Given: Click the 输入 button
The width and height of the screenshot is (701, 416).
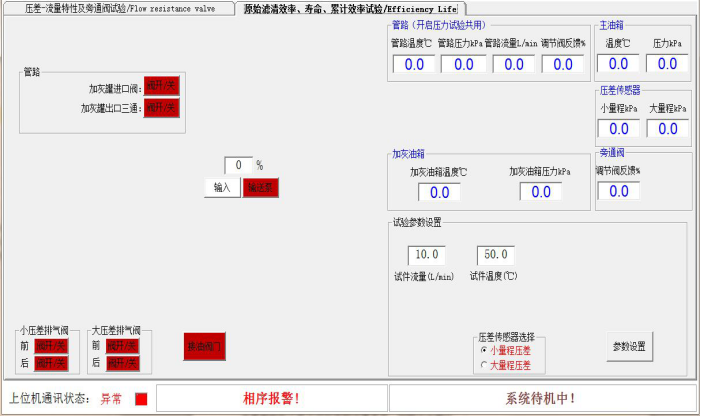Looking at the screenshot, I should [x=222, y=188].
